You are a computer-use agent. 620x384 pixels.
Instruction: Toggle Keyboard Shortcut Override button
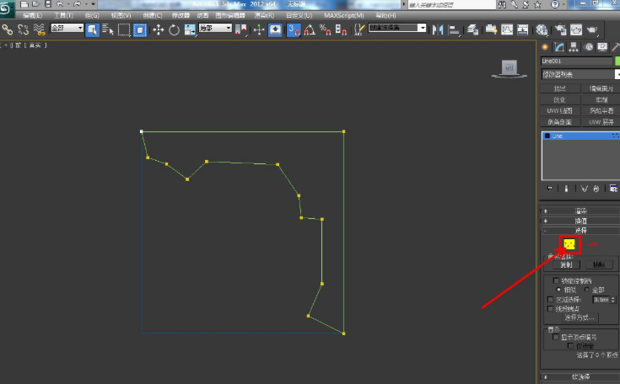point(275,30)
